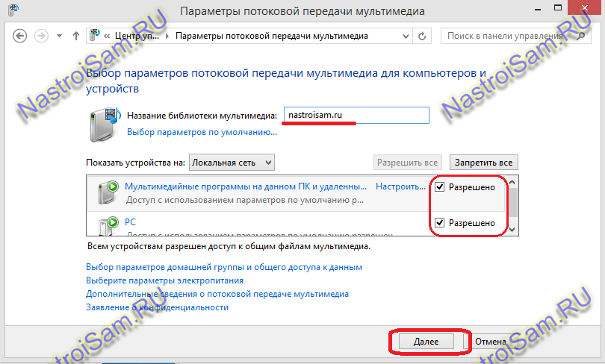Screen dimensions: 605x364
Task: Open Выберите параметры электропитания link
Action: coord(165,280)
